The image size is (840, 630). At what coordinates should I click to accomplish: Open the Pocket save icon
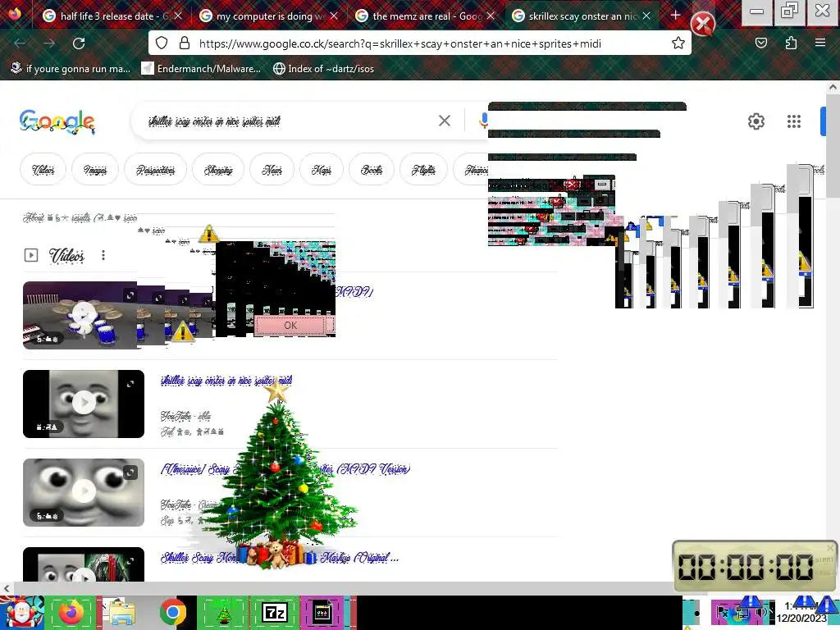tap(760, 43)
